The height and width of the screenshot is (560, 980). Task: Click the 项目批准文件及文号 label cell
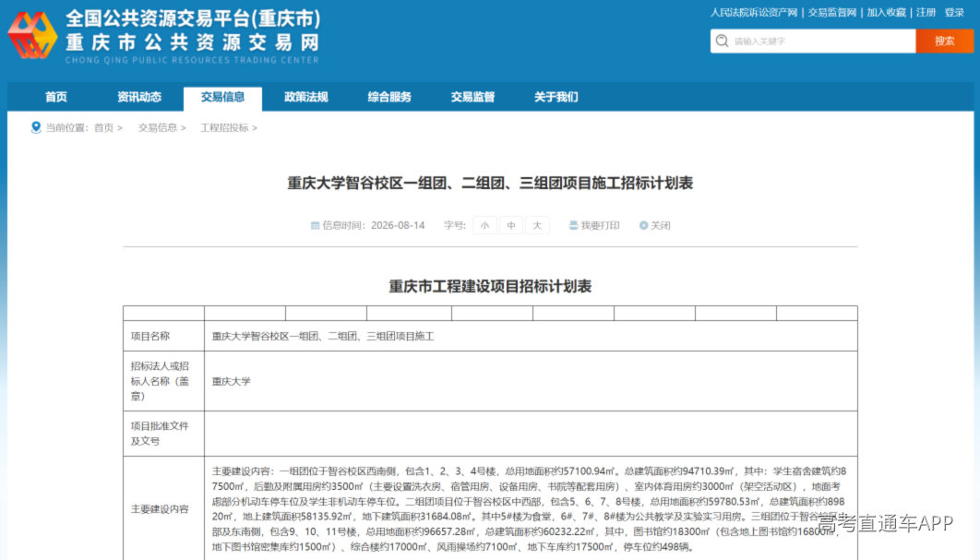(163, 434)
